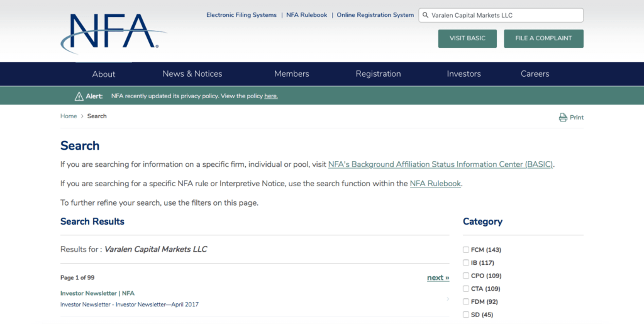Go to next page of results
The height and width of the screenshot is (324, 644).
click(438, 277)
